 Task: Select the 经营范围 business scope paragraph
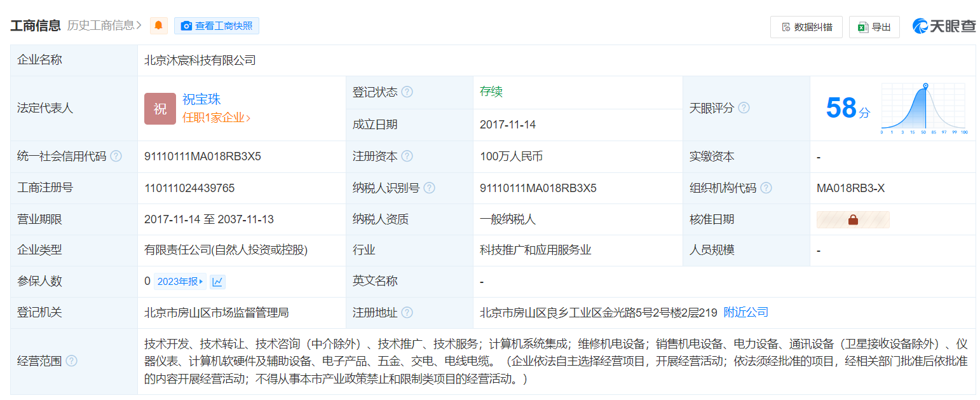coord(556,361)
